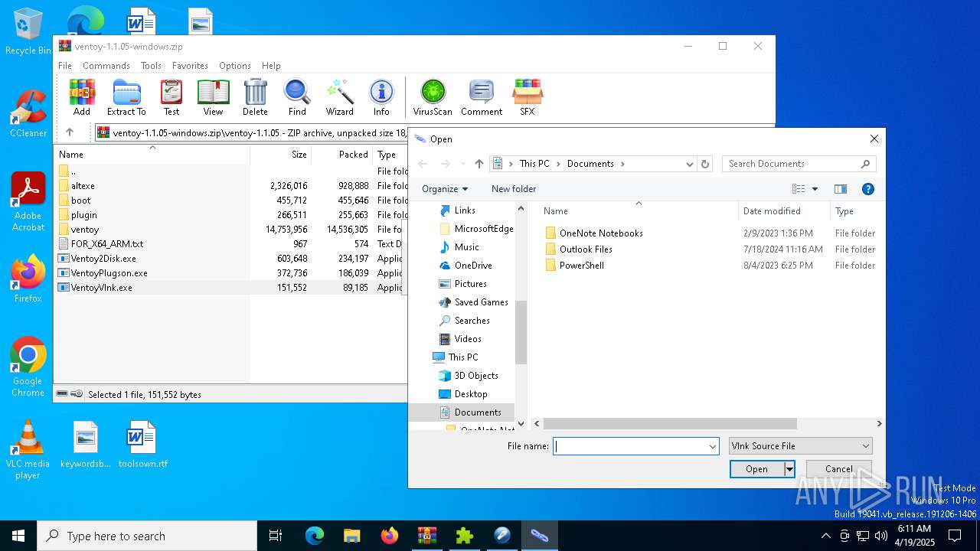Click the Find magnifier icon in WinRAR

(x=297, y=97)
